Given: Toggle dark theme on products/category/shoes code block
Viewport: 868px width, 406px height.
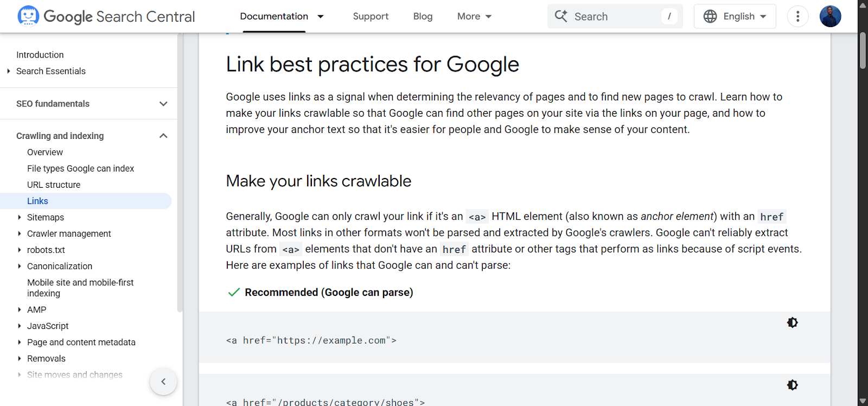Looking at the screenshot, I should pos(792,385).
